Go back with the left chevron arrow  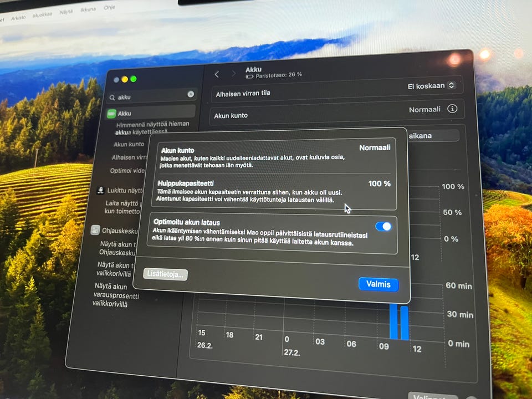pyautogui.click(x=217, y=74)
